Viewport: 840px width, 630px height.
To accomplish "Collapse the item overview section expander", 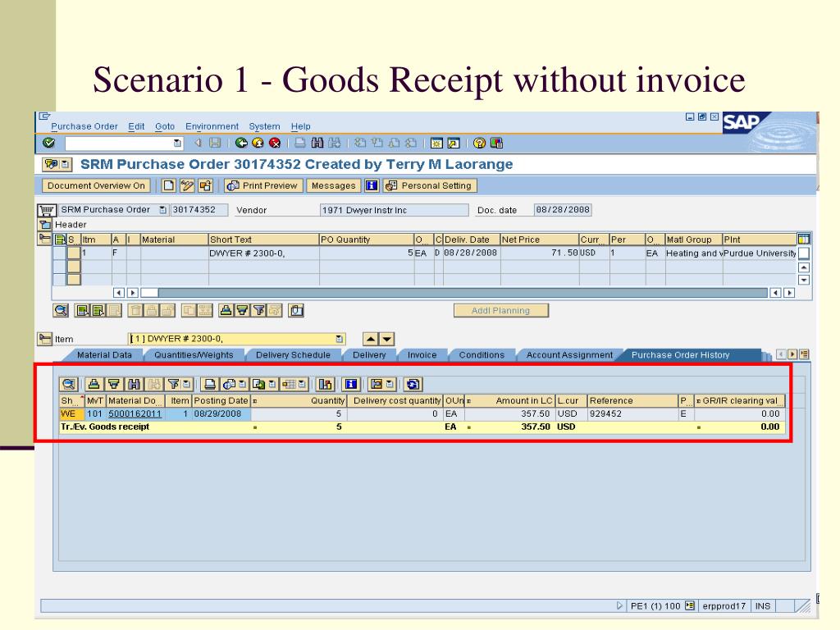I will [x=45, y=239].
